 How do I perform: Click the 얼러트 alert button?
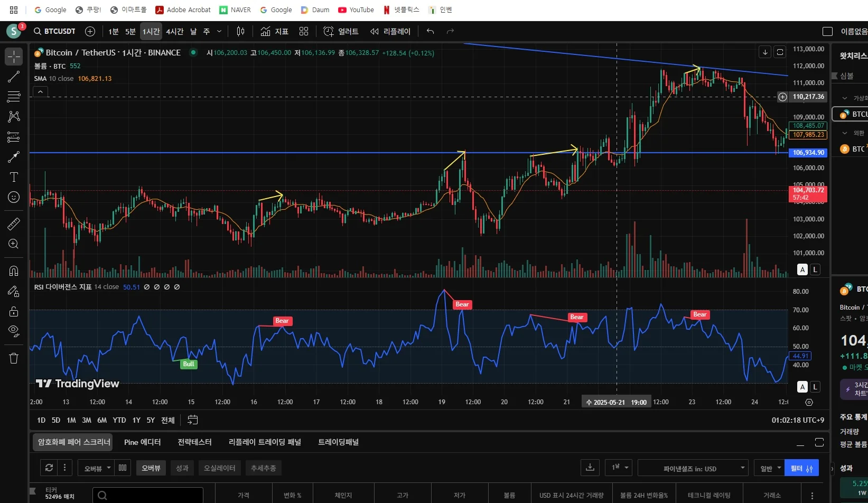click(341, 32)
